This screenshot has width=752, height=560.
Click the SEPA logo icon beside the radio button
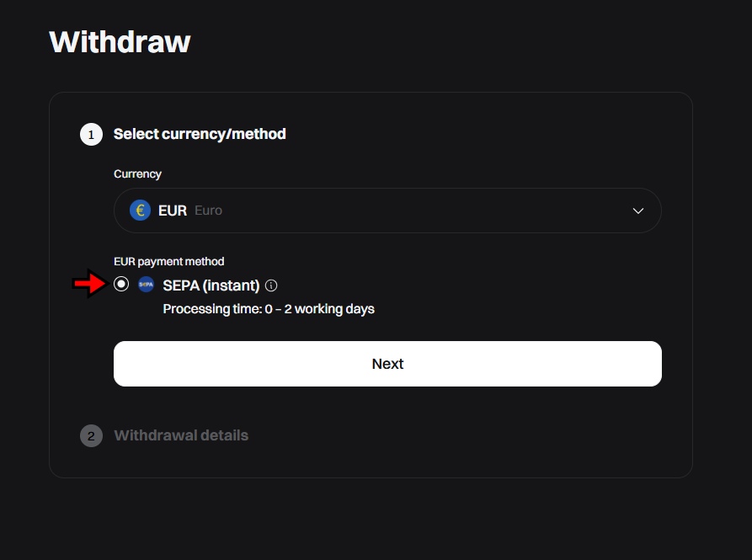click(144, 285)
